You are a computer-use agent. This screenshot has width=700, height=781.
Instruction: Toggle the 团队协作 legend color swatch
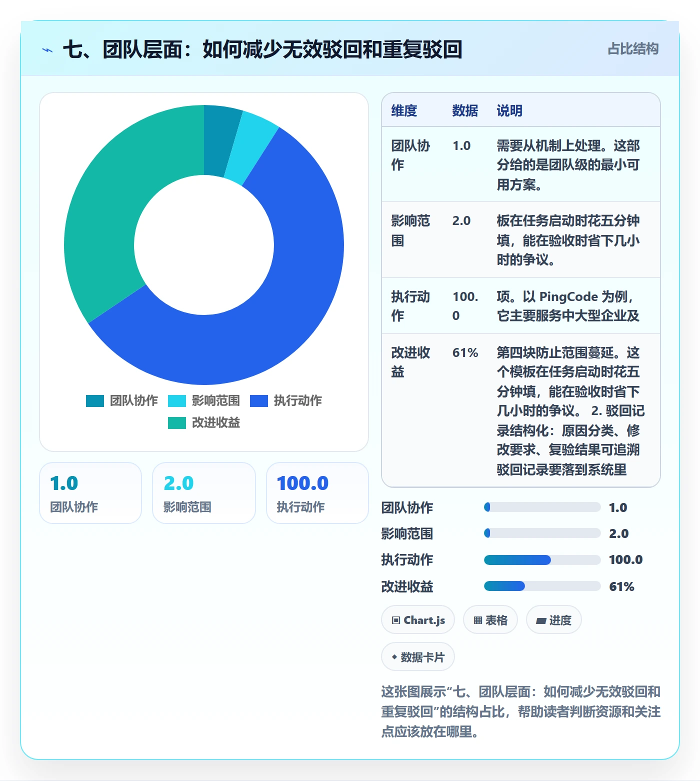95,401
